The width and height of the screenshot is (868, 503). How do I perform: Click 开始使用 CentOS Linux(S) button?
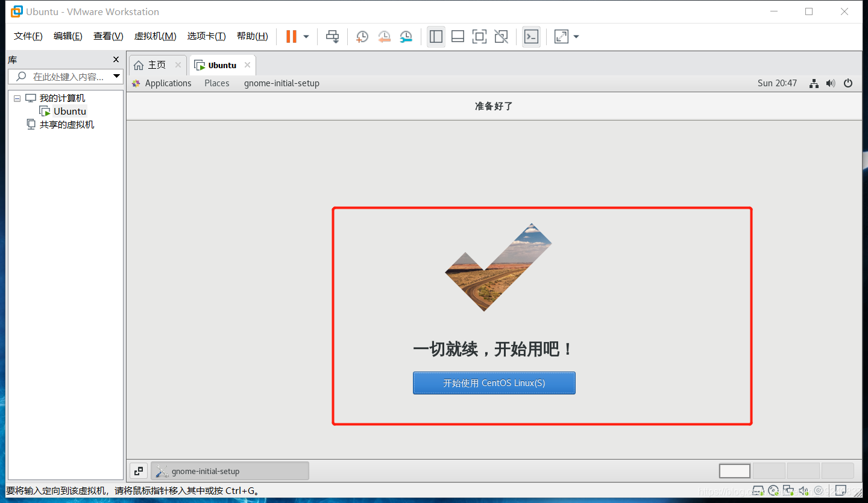[494, 383]
